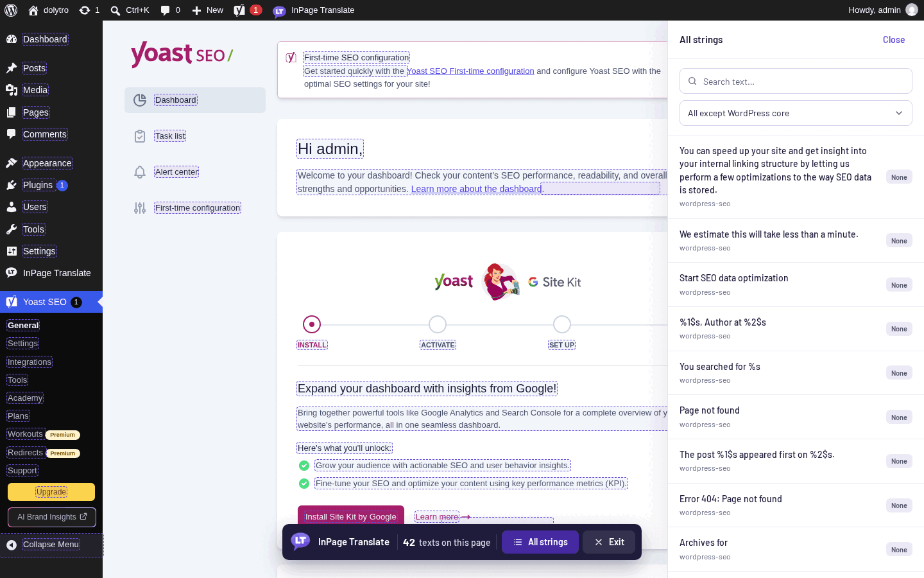The height and width of the screenshot is (578, 924).
Task: Select the 'Page not found' string
Action: [796, 417]
